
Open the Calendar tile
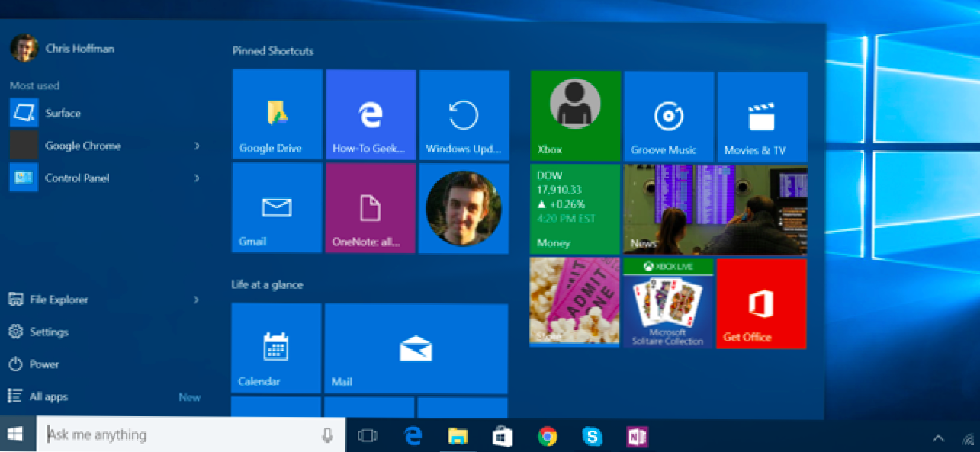click(276, 348)
